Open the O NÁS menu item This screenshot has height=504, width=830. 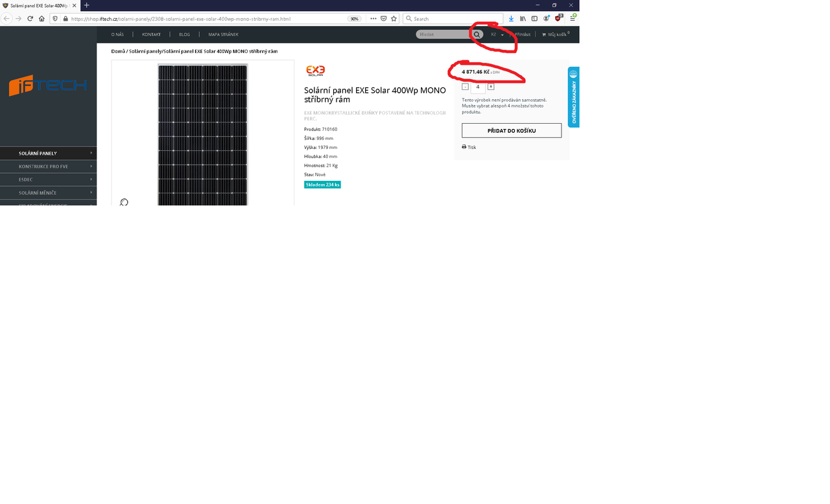coord(117,34)
